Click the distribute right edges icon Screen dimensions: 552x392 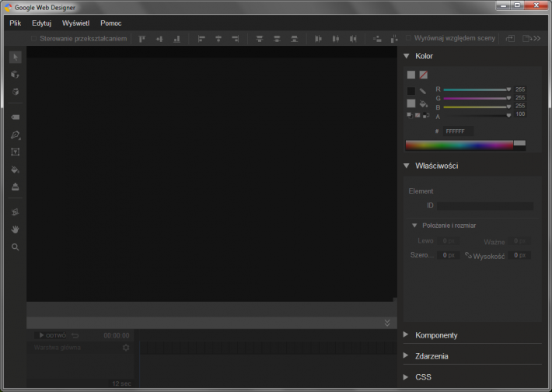(x=353, y=39)
